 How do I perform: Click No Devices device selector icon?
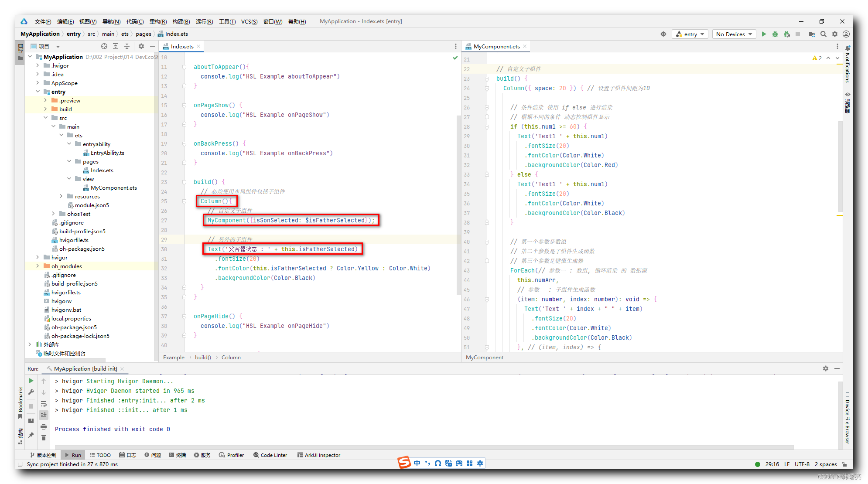(733, 34)
